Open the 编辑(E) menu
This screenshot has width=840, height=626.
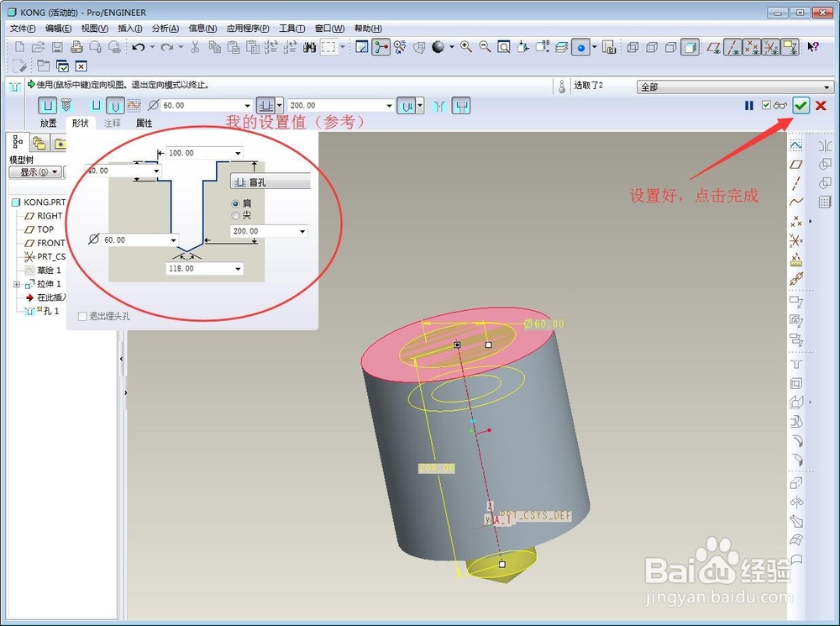click(59, 29)
